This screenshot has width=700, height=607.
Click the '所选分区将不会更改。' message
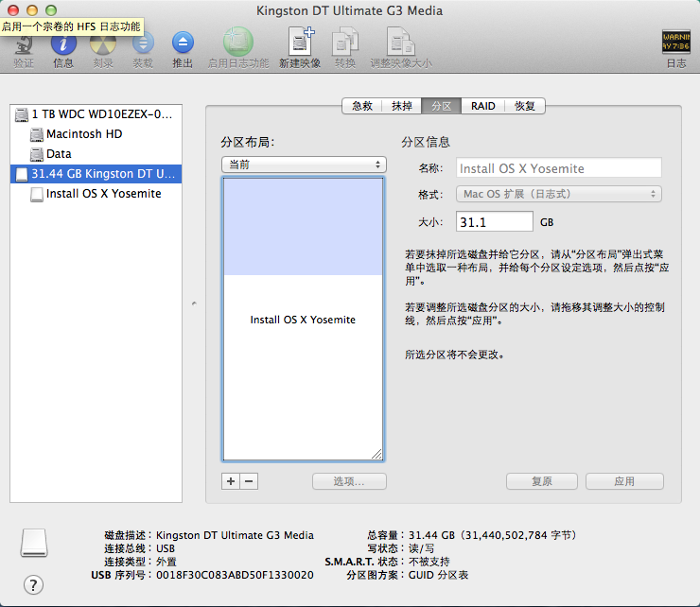(x=455, y=355)
